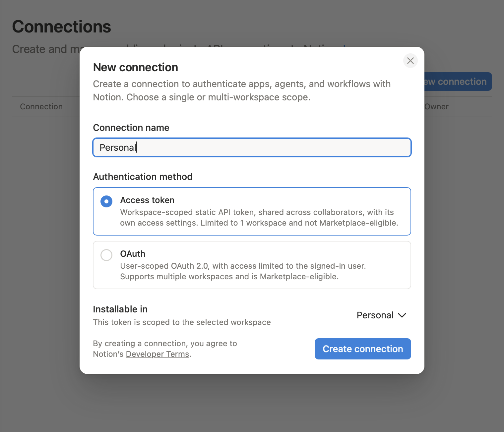Click the Connection column header
This screenshot has width=504, height=432.
click(41, 107)
